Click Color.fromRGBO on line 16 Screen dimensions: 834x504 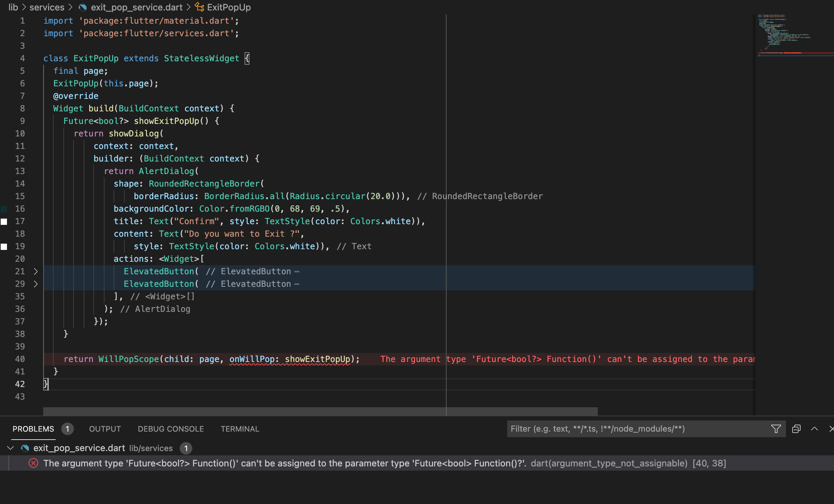click(234, 209)
